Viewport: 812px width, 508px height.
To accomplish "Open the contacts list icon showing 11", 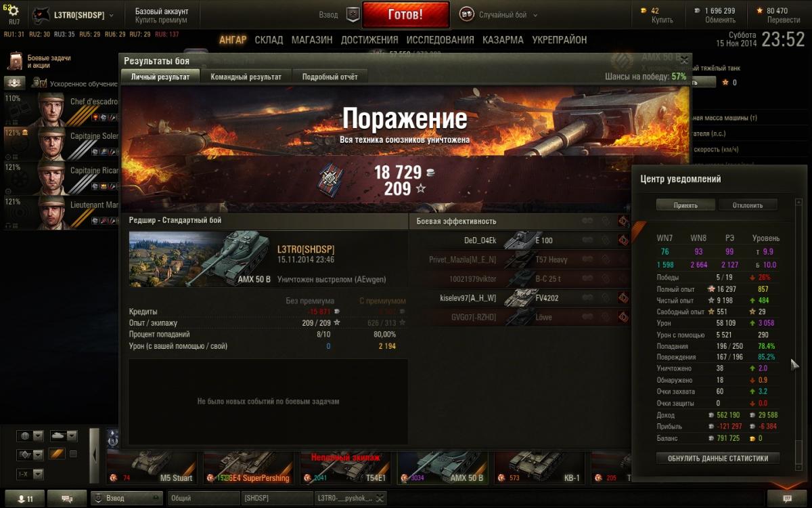I will [x=25, y=499].
